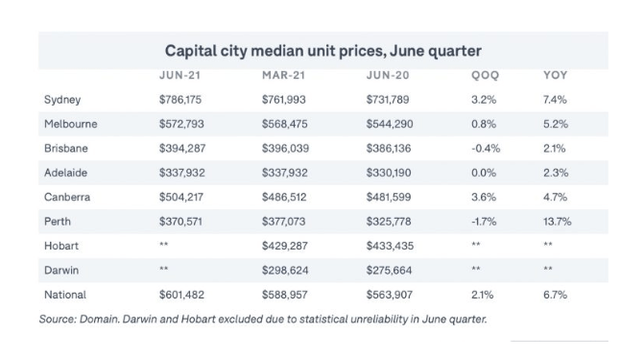Select the YOY column header
Screen dimensions: 644x357
click(x=556, y=75)
